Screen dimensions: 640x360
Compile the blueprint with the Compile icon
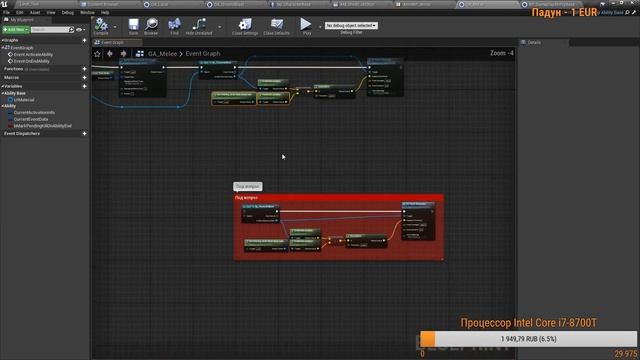[x=101, y=27]
